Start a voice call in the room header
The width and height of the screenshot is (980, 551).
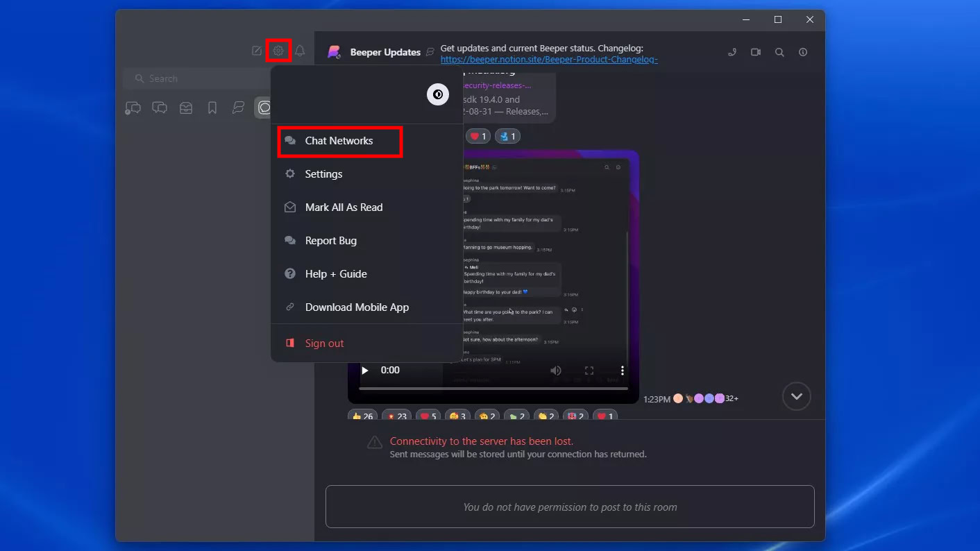tap(732, 52)
